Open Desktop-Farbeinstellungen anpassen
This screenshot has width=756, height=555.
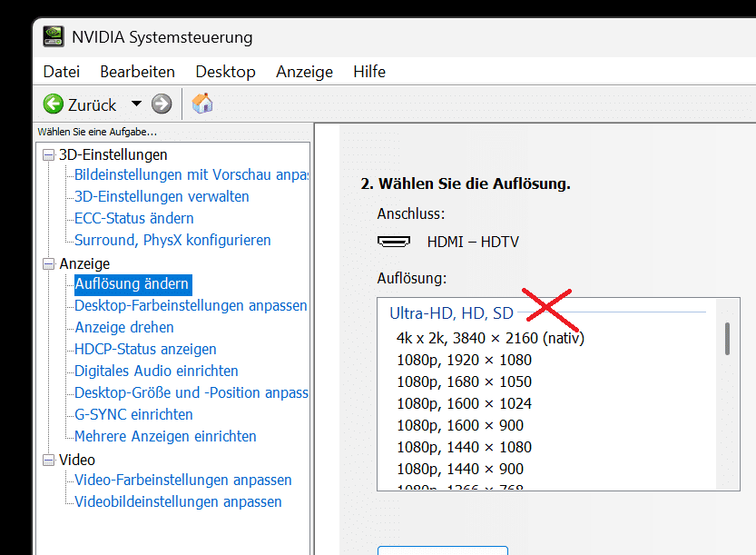click(x=191, y=305)
